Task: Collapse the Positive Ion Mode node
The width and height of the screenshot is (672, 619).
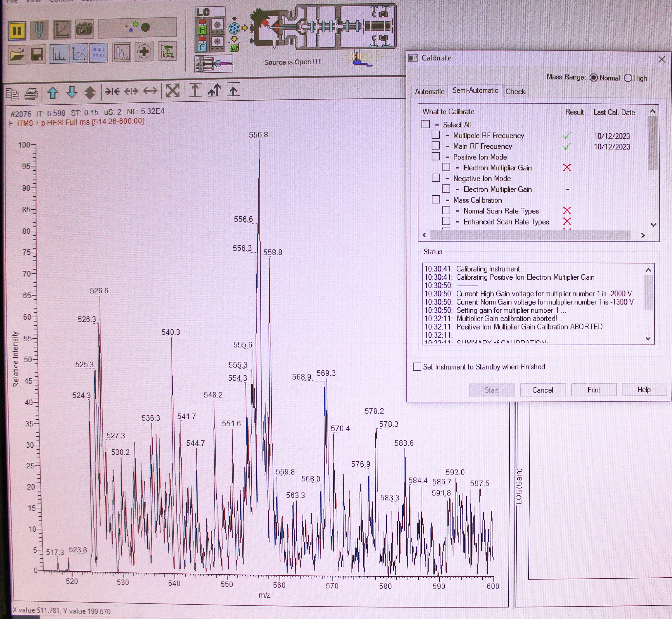Action: (447, 157)
